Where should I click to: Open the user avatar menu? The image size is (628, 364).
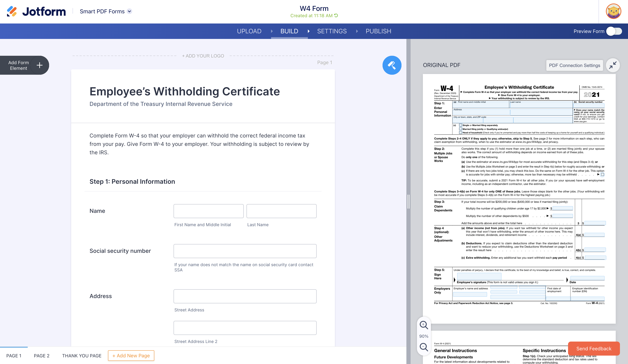coord(613,11)
